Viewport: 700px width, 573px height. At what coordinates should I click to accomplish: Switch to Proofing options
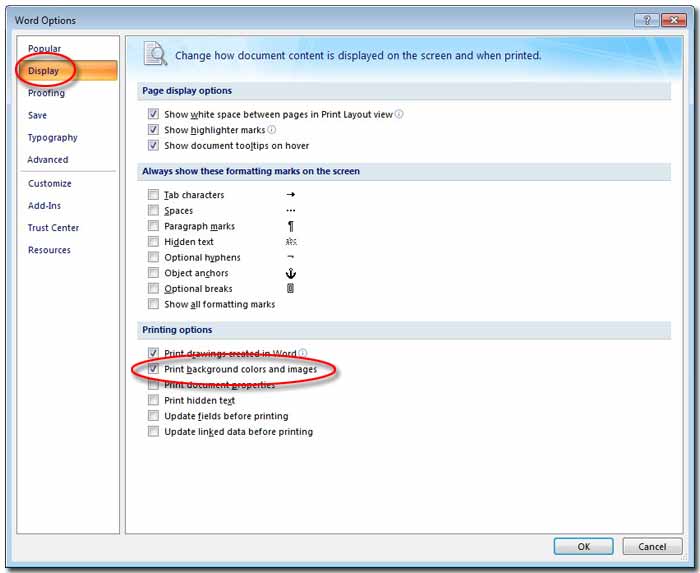click(46, 93)
